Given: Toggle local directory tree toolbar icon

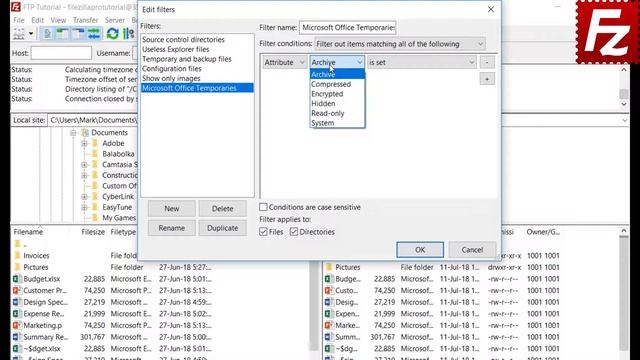Looking at the screenshot, I should click(x=62, y=33).
